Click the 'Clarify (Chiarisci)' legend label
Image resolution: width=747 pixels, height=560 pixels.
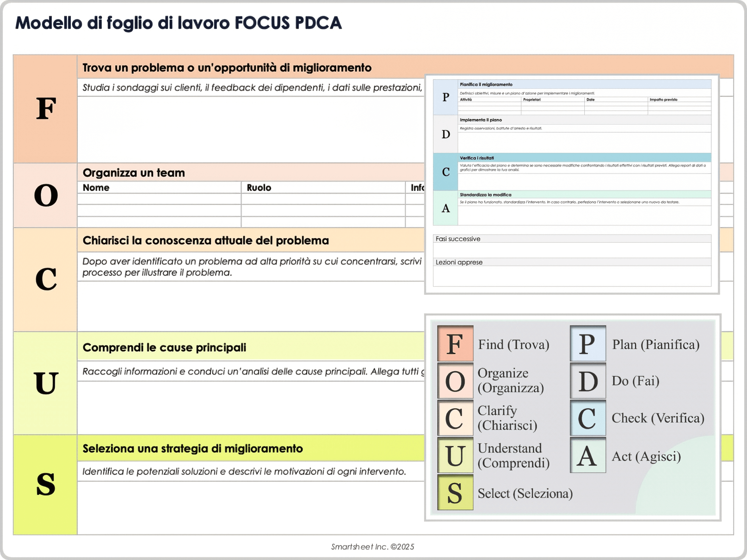click(x=507, y=418)
